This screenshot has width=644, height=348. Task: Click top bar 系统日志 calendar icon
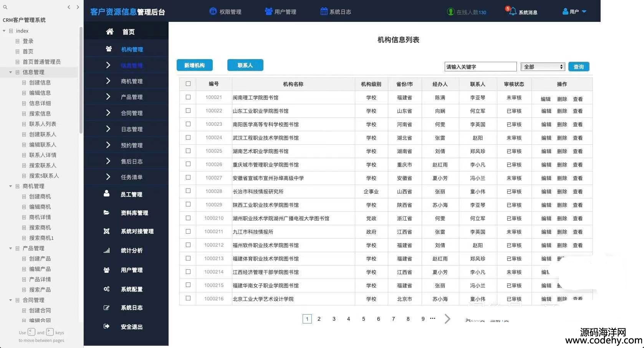pyautogui.click(x=324, y=12)
